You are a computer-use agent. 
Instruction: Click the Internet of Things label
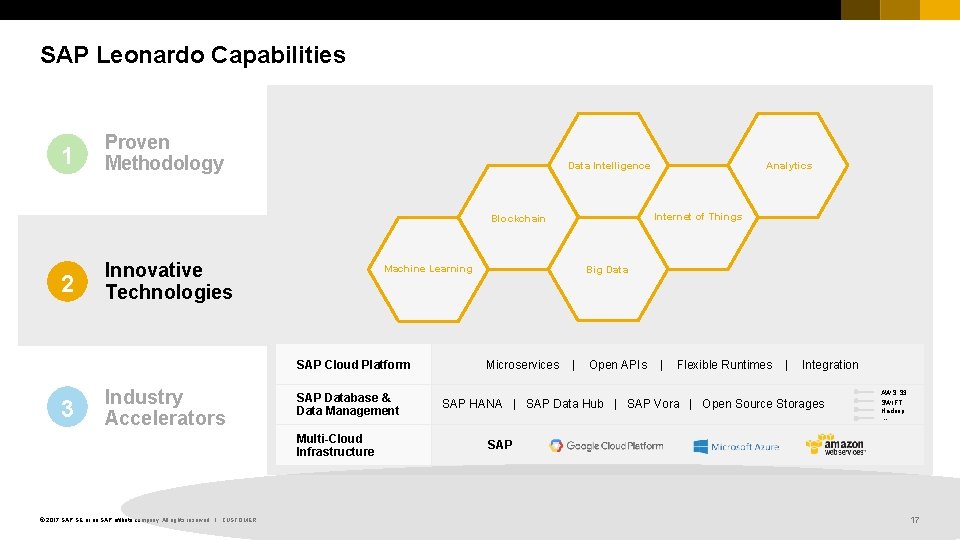(x=698, y=217)
